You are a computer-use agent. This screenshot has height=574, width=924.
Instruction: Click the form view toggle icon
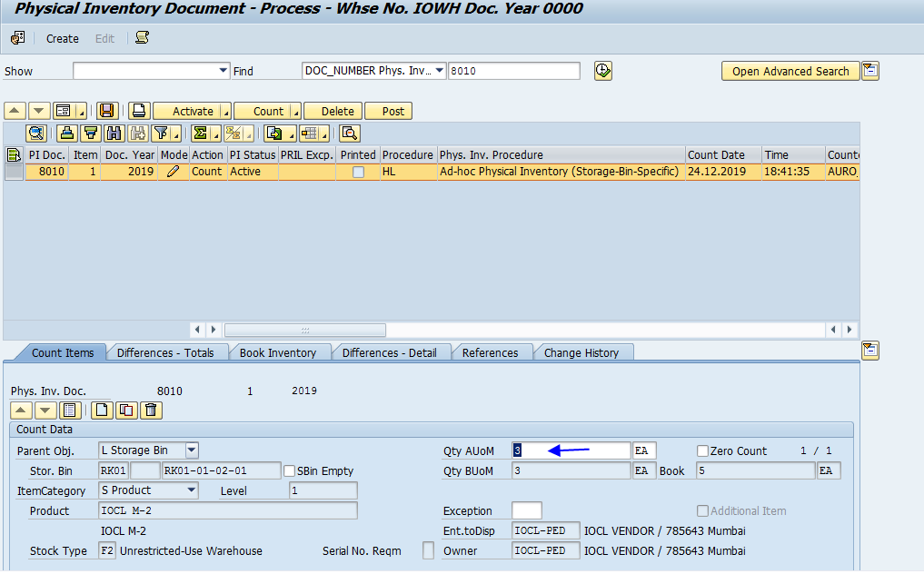[63, 111]
